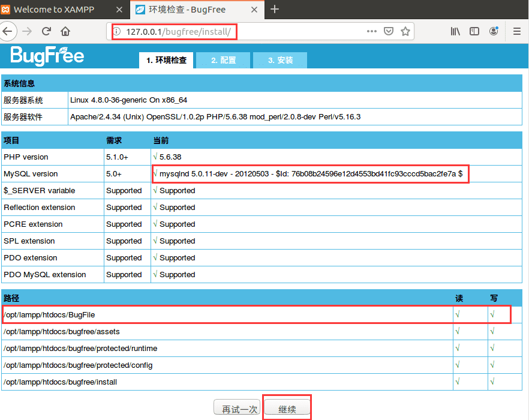
Task: Click the BugFree logo
Action: [47, 56]
